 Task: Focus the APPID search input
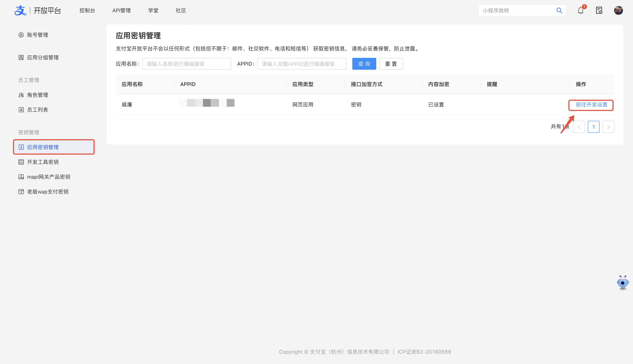(x=302, y=64)
